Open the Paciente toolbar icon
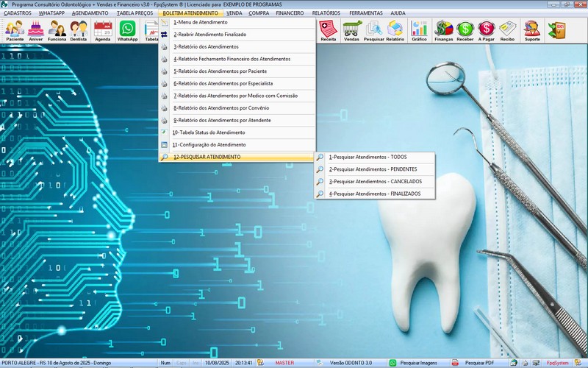 (x=15, y=30)
